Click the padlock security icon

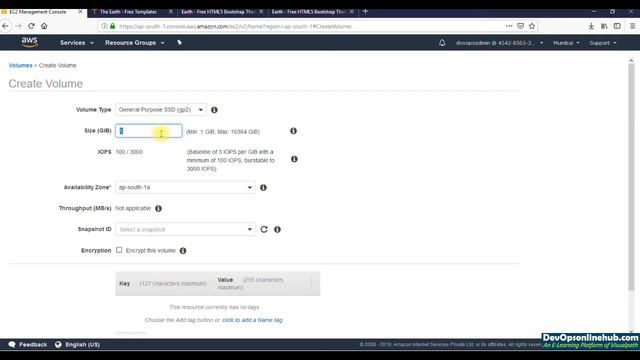pos(113,26)
